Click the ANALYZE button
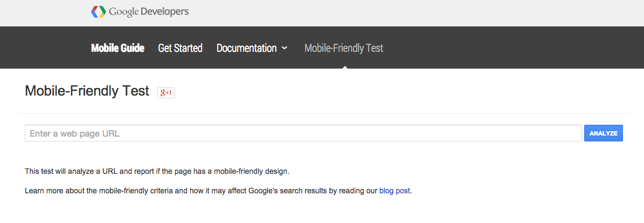Screen dimensions: 644x223 click(604, 133)
